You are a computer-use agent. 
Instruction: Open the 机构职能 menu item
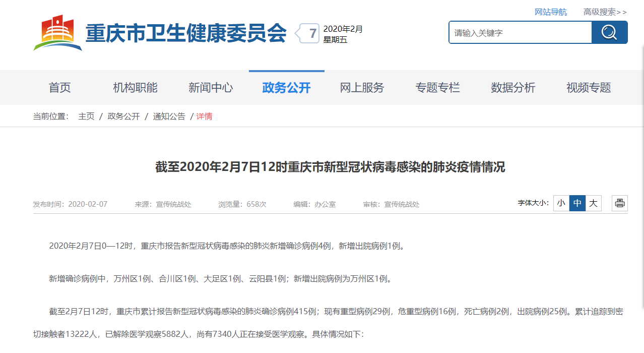[x=135, y=88]
